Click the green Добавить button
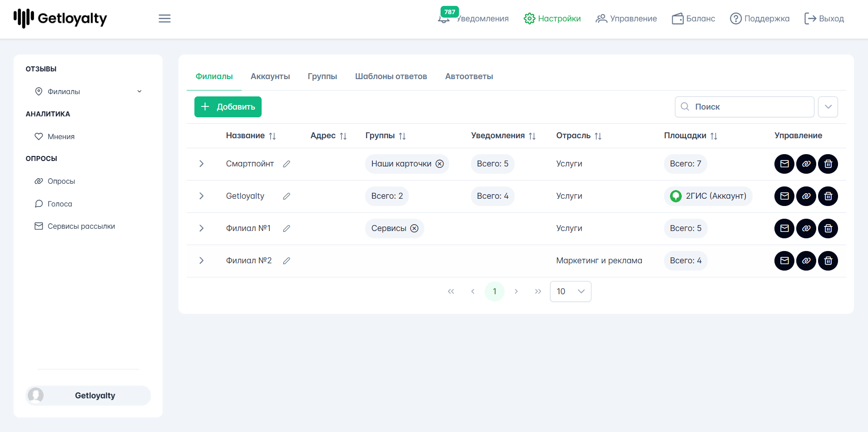 [x=228, y=107]
